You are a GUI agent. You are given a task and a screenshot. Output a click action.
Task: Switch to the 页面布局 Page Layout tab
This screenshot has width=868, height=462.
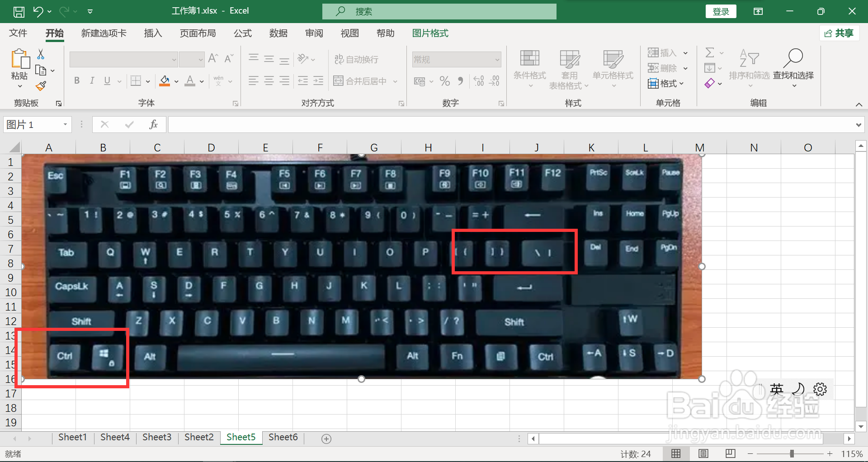(198, 33)
